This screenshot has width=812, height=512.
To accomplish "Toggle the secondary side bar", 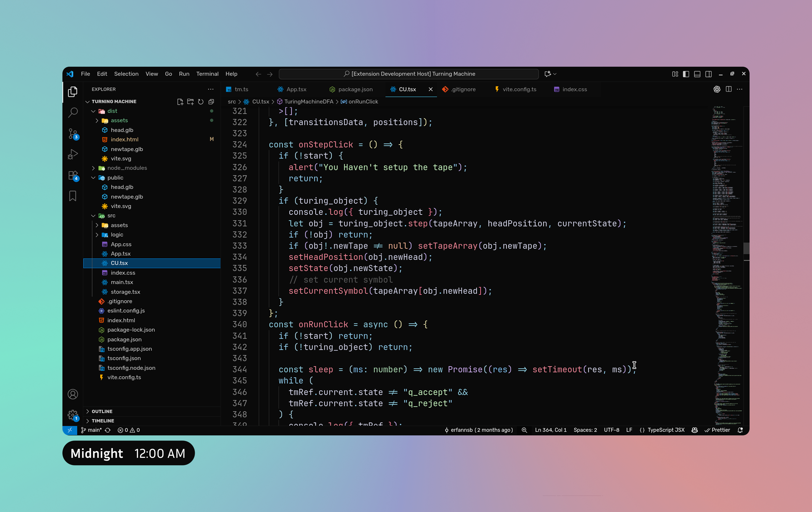I will 709,74.
